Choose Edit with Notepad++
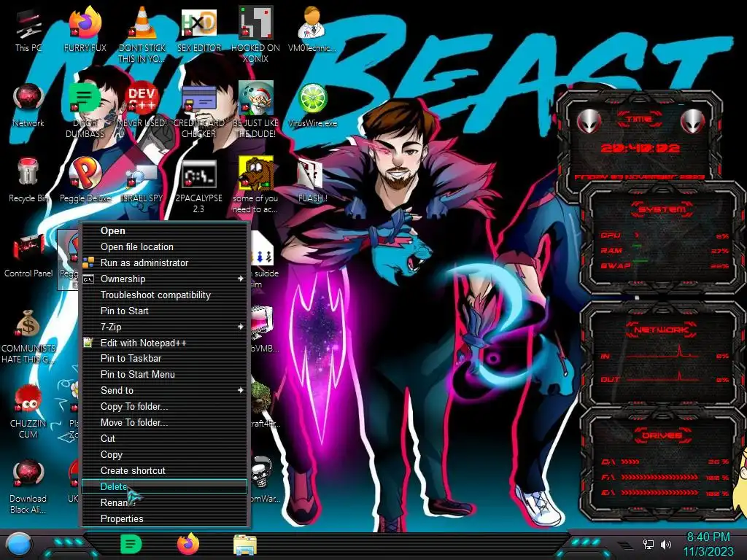The image size is (747, 560). pos(164,343)
